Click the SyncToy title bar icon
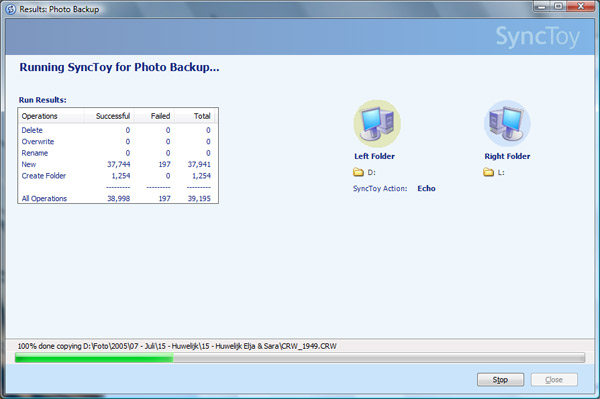 pyautogui.click(x=11, y=9)
